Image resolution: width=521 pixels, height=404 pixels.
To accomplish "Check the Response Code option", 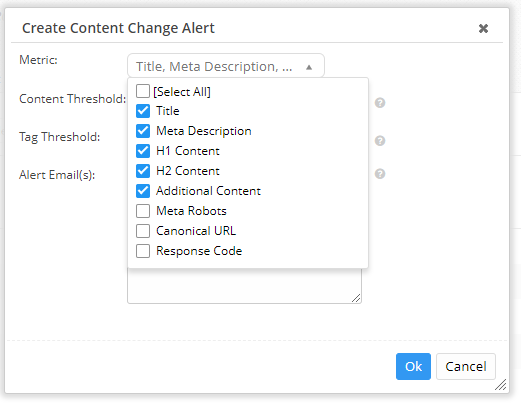I will pos(143,251).
